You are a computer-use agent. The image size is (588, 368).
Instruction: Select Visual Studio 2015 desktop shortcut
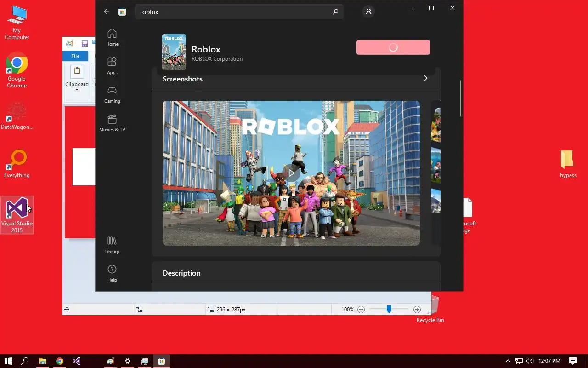pyautogui.click(x=17, y=215)
